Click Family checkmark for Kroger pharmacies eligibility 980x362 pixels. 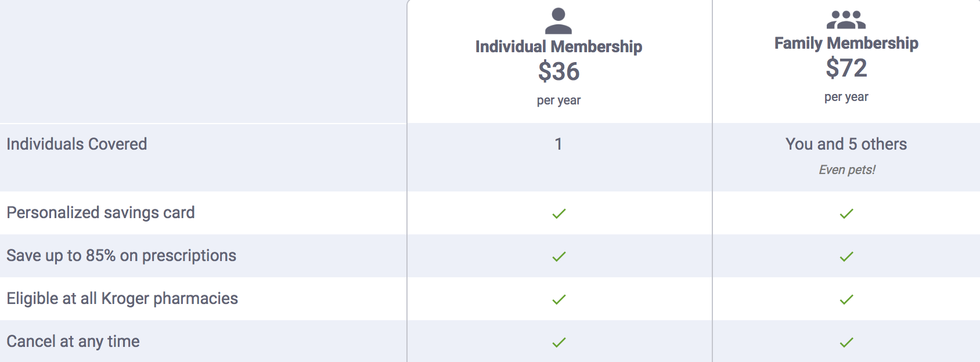[846, 299]
